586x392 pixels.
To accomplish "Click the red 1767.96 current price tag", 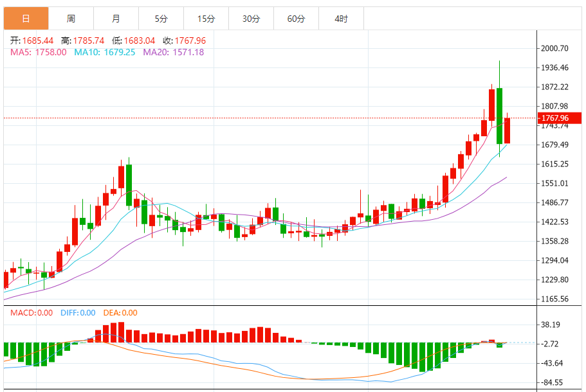I will pos(554,118).
